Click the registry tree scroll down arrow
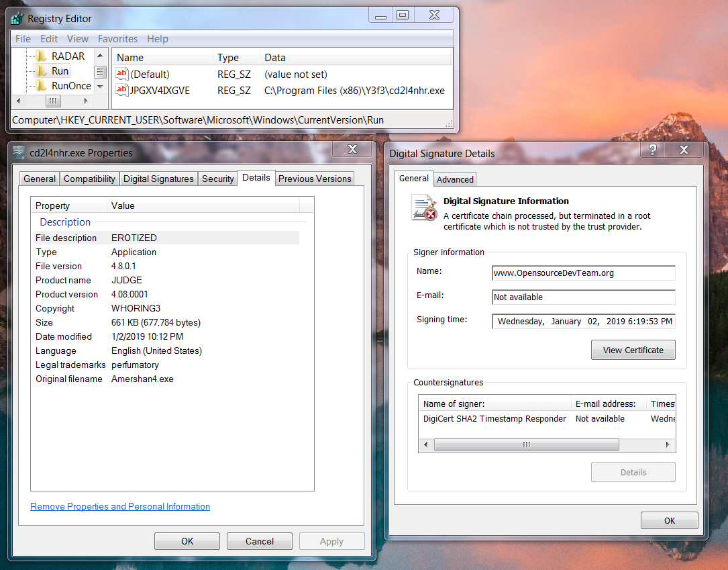This screenshot has width=728, height=570. (100, 87)
